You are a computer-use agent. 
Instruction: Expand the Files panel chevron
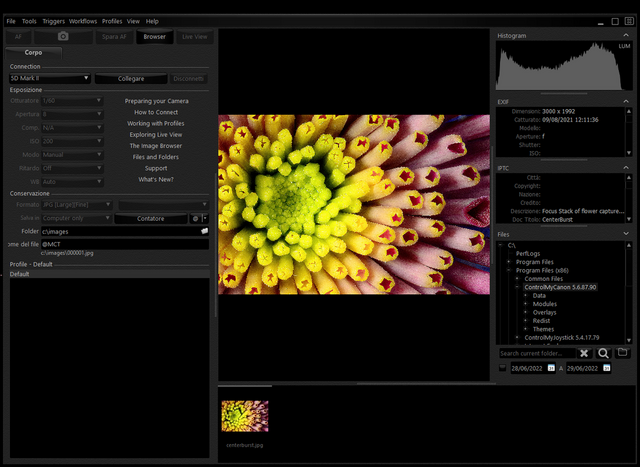626,234
